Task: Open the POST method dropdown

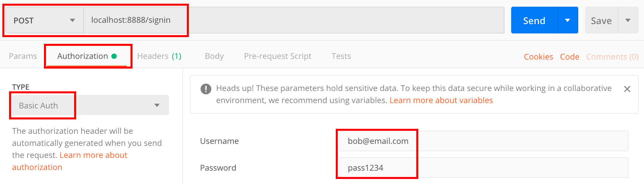Action: [44, 20]
